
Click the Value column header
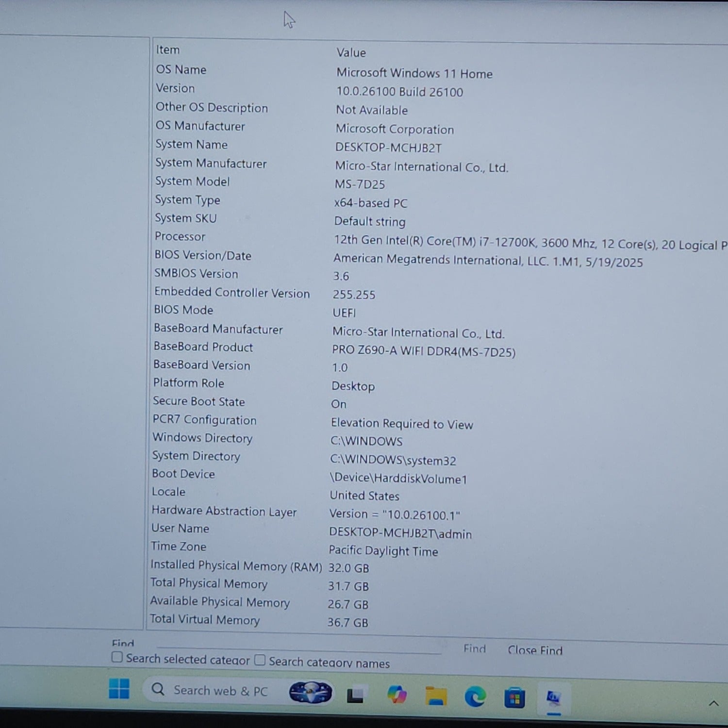coord(351,52)
